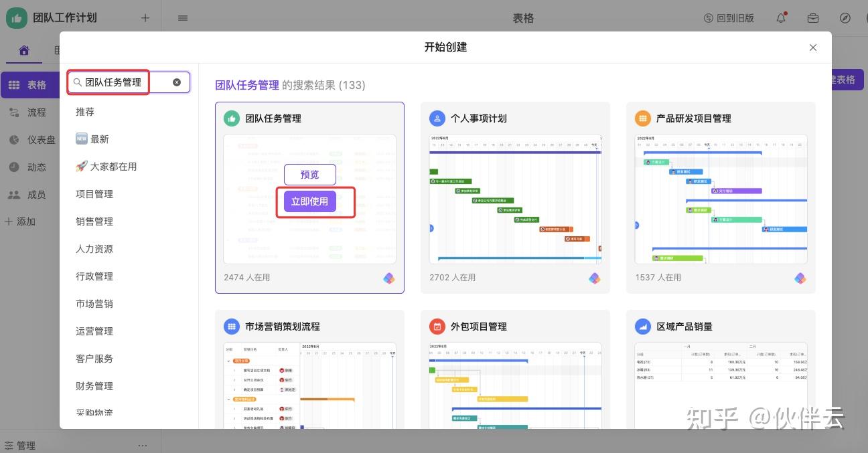Click the 区域产品销量 card title
Viewport: 868px width, 453px height.
pos(684,327)
